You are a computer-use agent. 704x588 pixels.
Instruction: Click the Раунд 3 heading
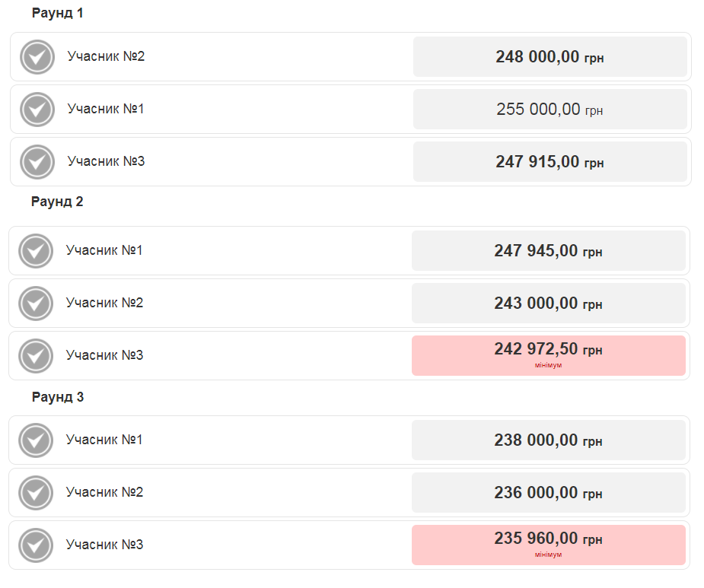[x=58, y=397]
